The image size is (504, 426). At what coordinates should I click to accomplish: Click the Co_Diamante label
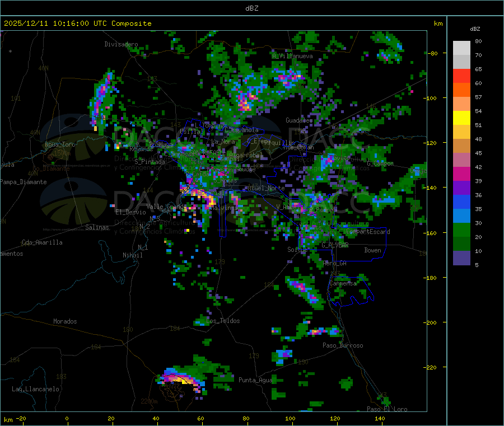[x=51, y=168]
